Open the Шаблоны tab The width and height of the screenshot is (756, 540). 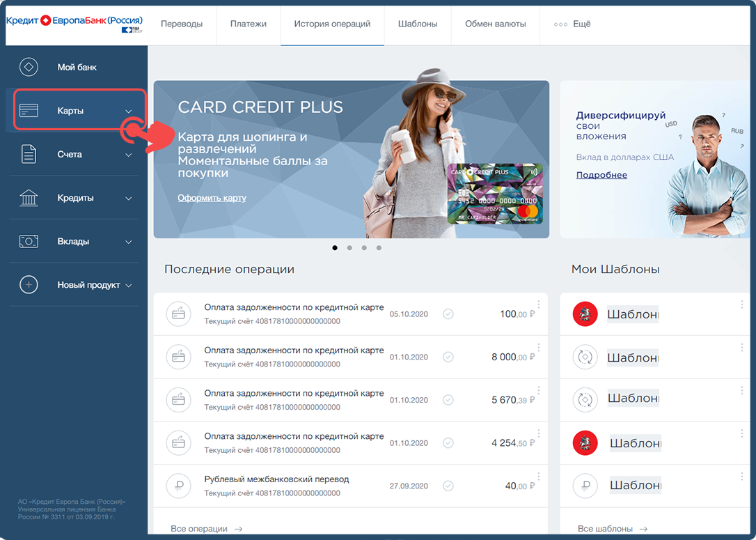[418, 24]
